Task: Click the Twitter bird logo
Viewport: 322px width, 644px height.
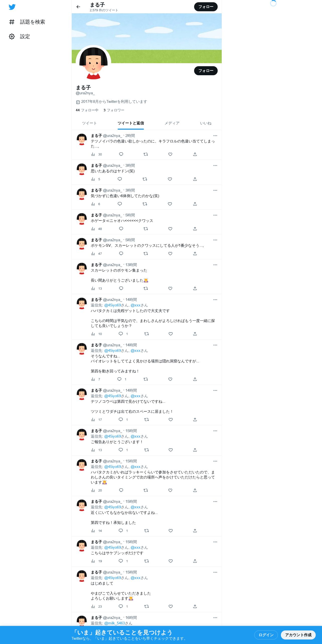Action: [12, 7]
